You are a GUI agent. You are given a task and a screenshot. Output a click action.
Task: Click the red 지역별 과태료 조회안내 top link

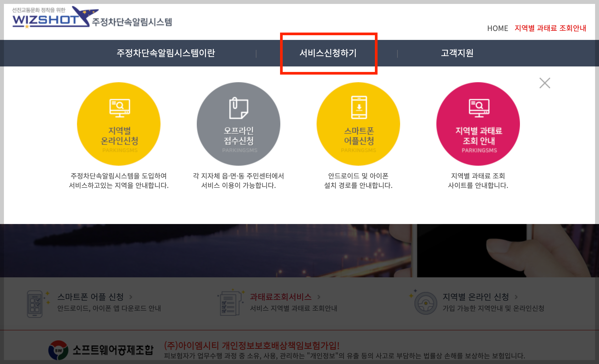(550, 28)
